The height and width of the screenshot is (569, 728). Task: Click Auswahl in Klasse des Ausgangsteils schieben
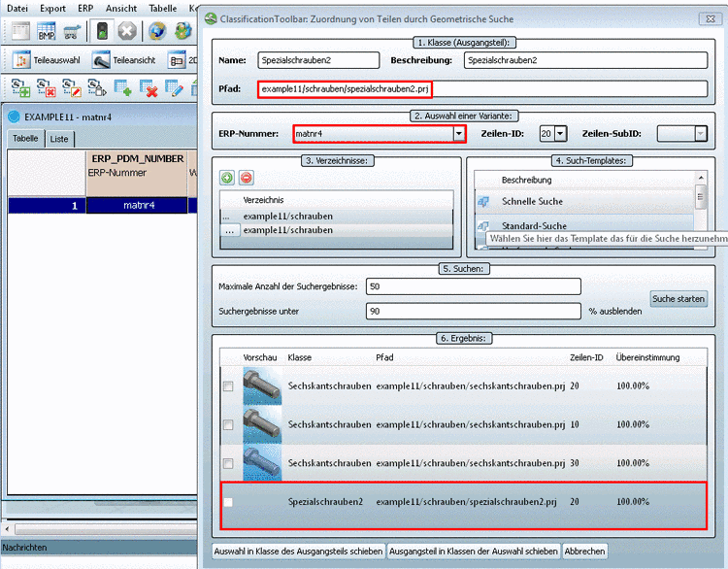coord(298,552)
